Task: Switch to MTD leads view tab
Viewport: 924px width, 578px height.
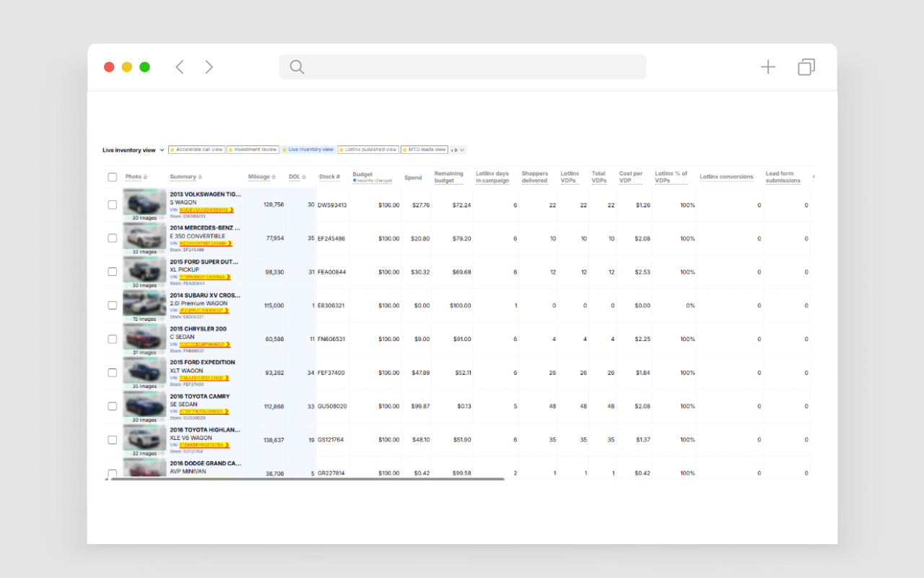Action: [x=424, y=150]
